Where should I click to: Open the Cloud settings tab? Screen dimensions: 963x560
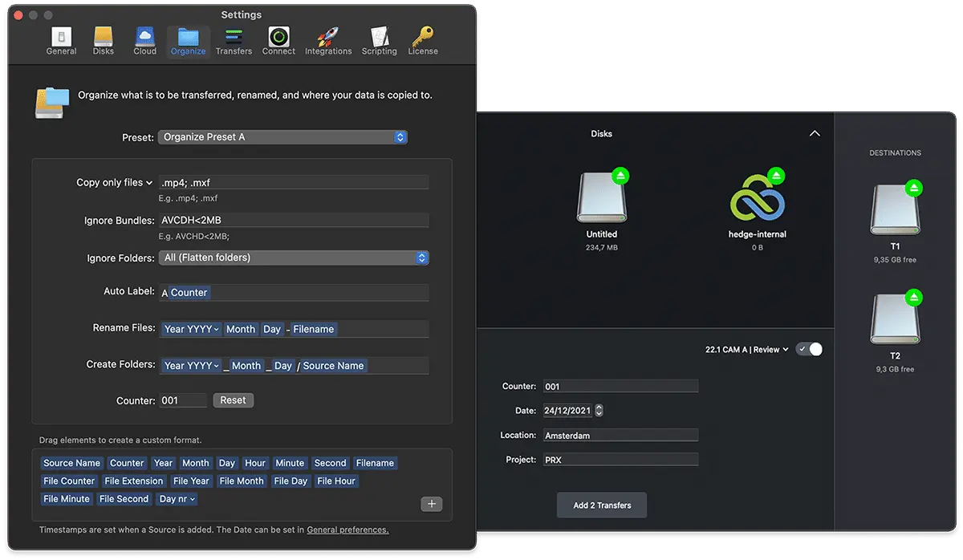[x=145, y=41]
